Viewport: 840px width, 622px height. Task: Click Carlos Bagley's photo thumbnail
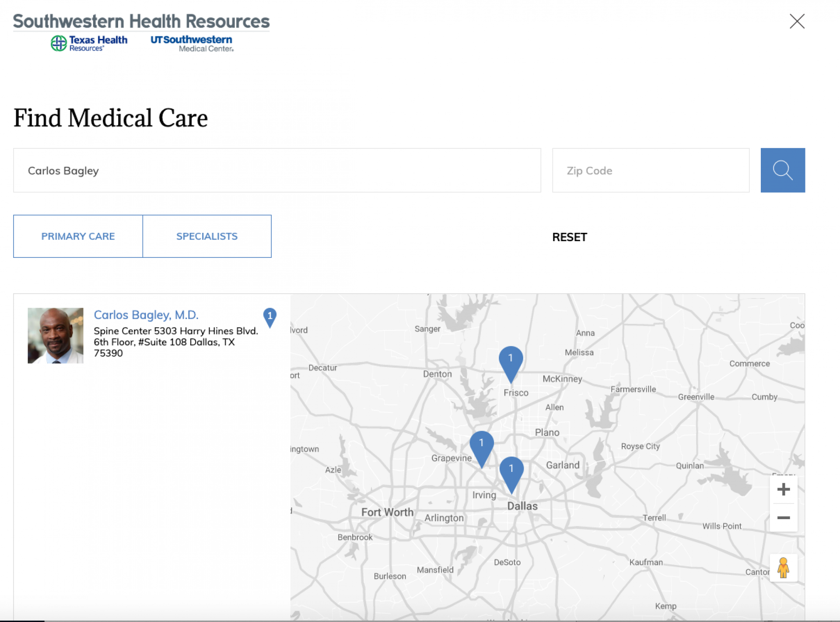click(56, 335)
